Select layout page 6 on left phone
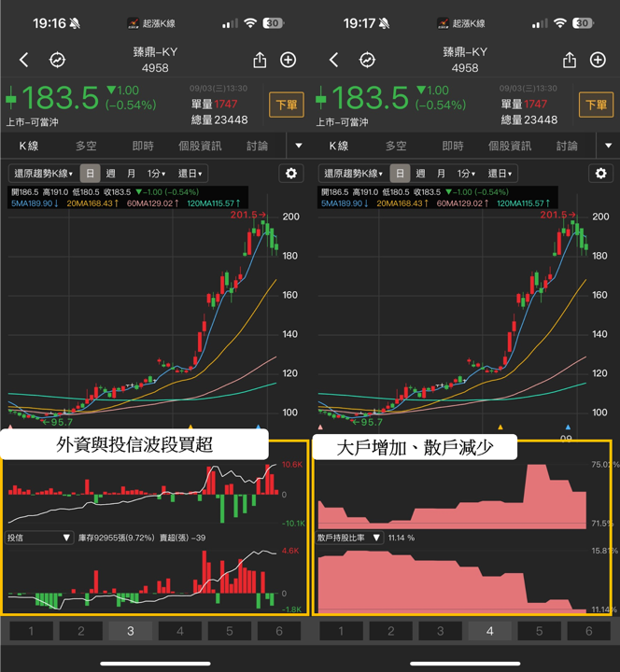This screenshot has height=672, width=620. pyautogui.click(x=279, y=631)
